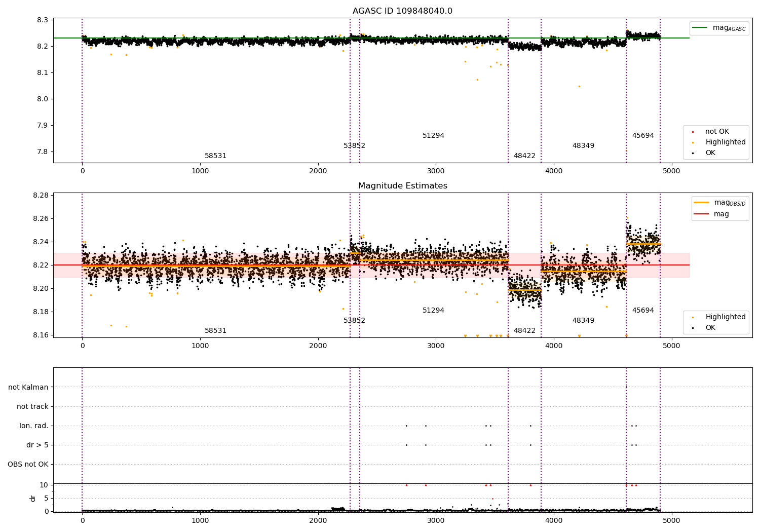Click x-axis tick 1000 in top panel
This screenshot has height=532, width=760.
click(x=200, y=171)
